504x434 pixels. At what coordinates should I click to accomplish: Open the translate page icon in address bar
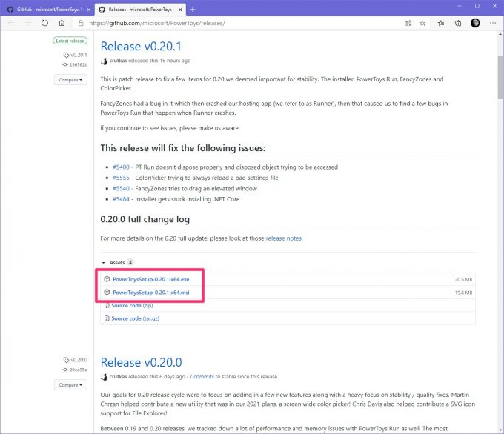(x=408, y=23)
